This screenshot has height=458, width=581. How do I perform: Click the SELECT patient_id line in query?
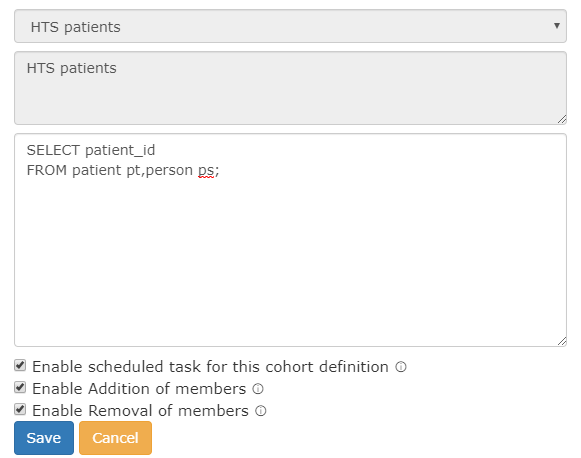pyautogui.click(x=91, y=150)
